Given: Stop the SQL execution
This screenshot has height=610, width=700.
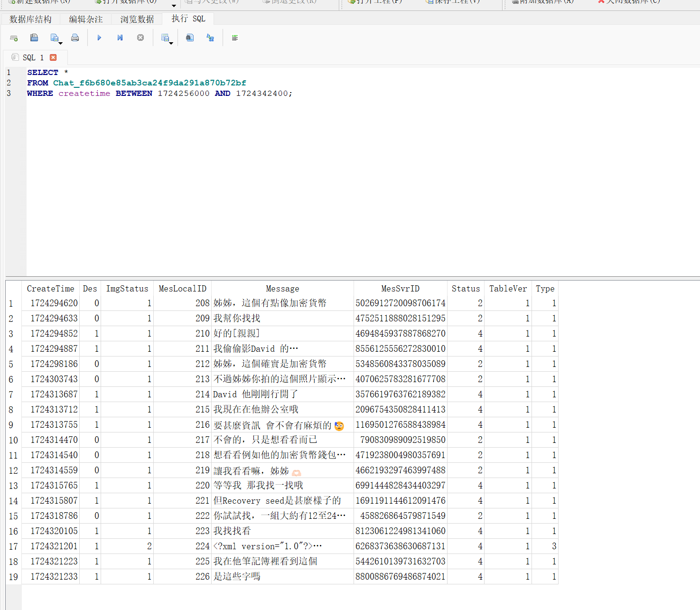Looking at the screenshot, I should (140, 38).
